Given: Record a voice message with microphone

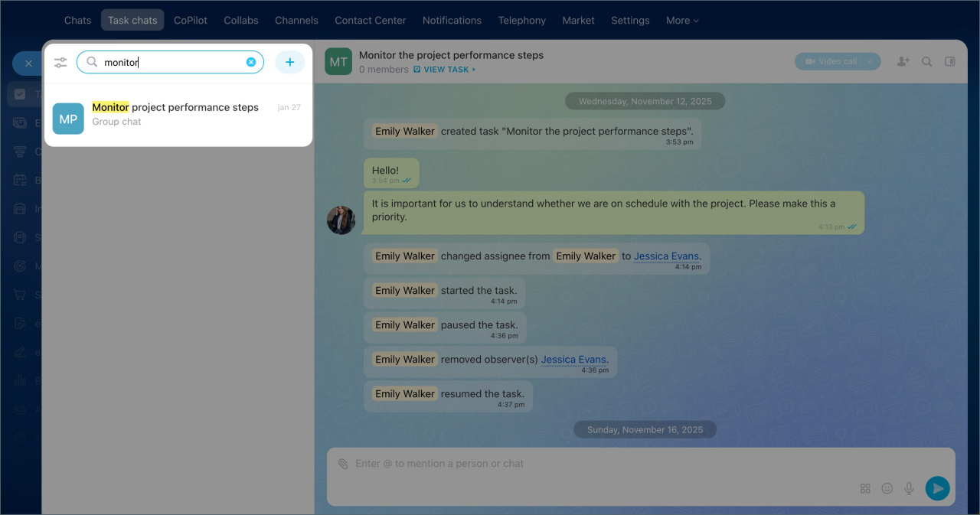Looking at the screenshot, I should click(x=910, y=488).
